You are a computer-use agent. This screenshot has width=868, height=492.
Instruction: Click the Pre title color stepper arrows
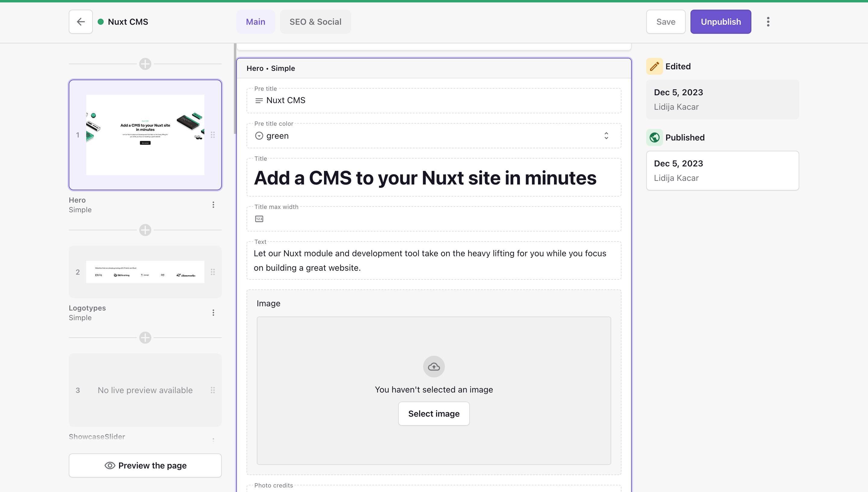606,136
